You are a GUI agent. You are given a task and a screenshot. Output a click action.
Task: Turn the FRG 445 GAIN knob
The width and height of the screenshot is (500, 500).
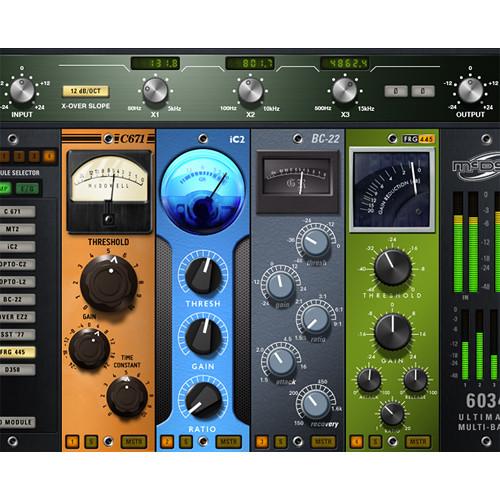tap(392, 332)
